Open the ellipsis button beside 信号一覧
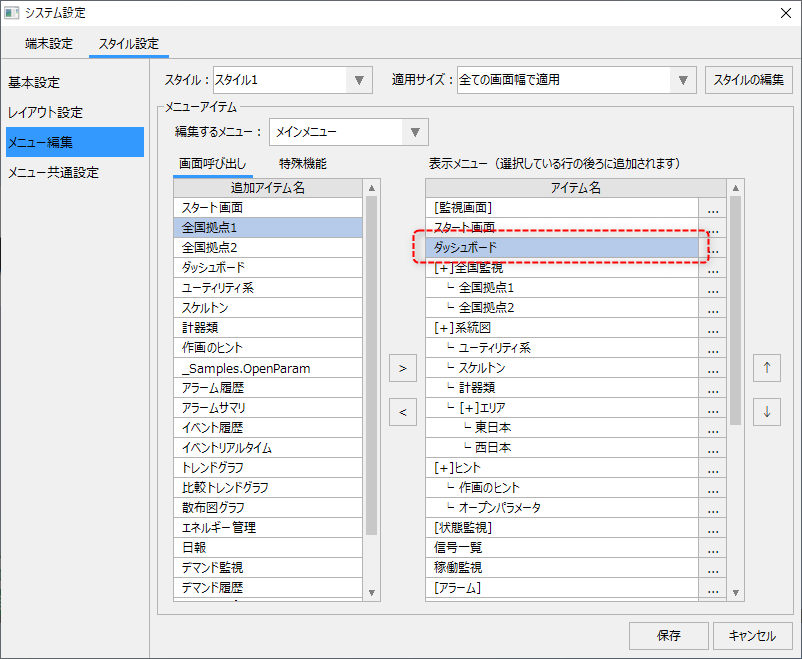The image size is (802, 659). click(x=712, y=548)
